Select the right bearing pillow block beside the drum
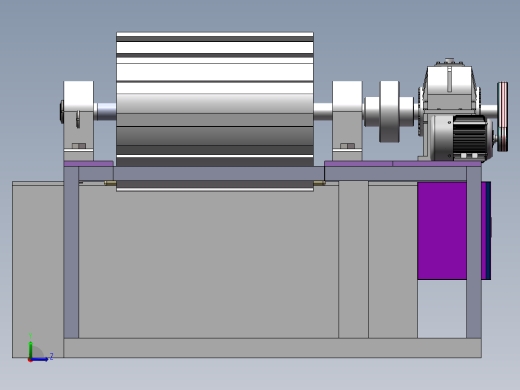 [x=347, y=121]
